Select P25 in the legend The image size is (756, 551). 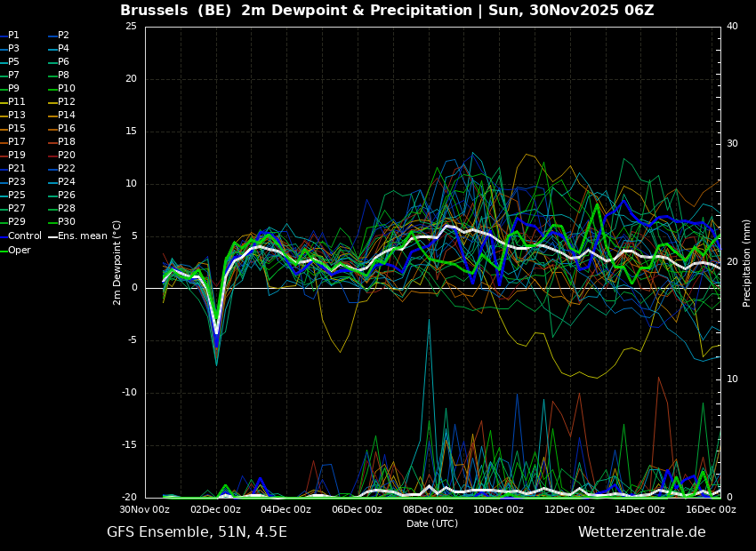(17, 196)
